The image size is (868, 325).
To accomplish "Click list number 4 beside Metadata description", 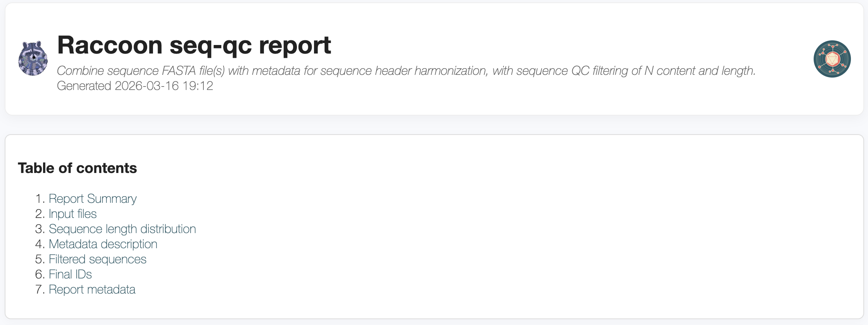I will (x=40, y=244).
